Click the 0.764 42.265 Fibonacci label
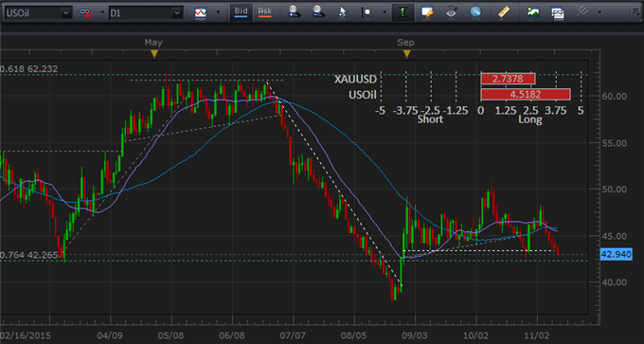This screenshot has width=644, height=344. pyautogui.click(x=28, y=255)
